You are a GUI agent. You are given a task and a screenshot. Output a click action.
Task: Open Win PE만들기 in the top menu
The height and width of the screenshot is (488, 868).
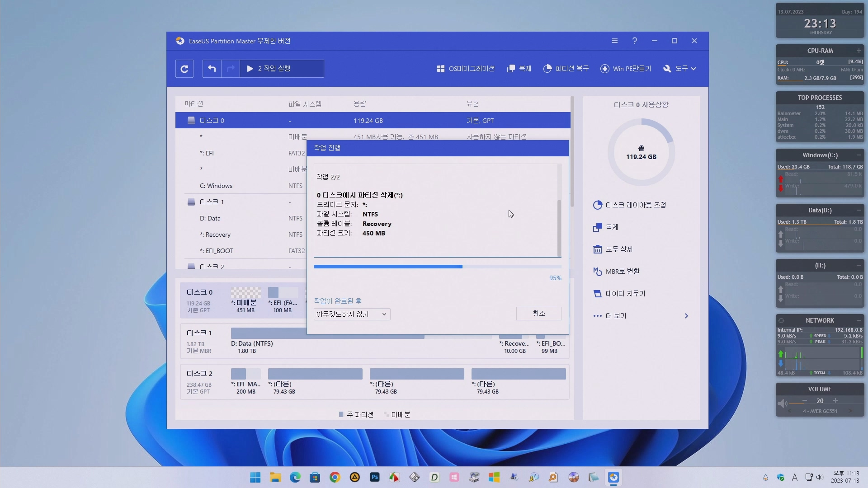[x=626, y=69]
